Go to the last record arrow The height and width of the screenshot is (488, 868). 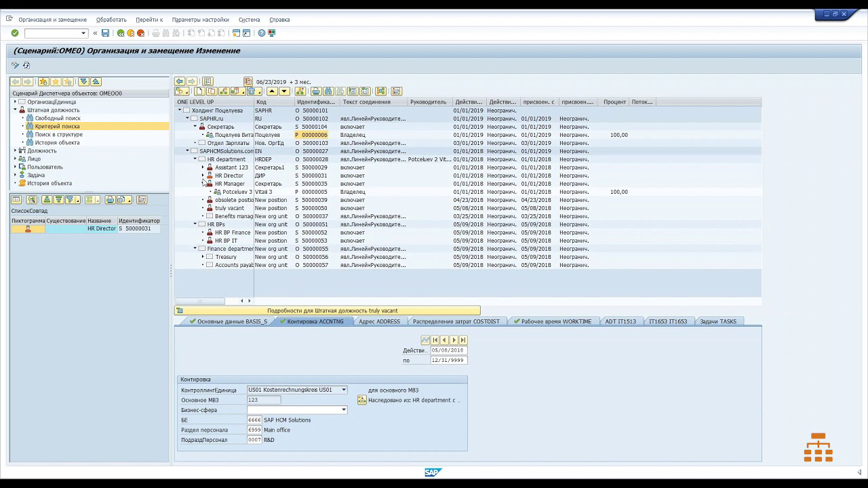coord(463,340)
